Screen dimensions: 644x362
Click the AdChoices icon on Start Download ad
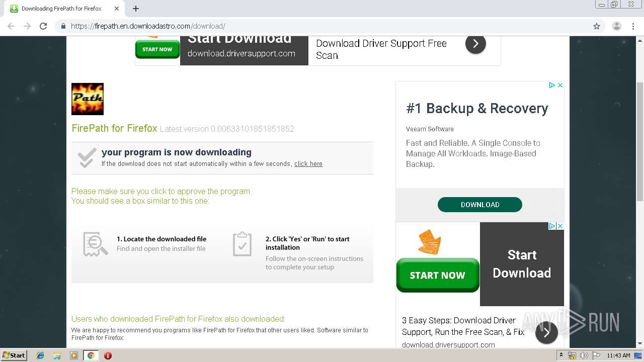tap(551, 226)
